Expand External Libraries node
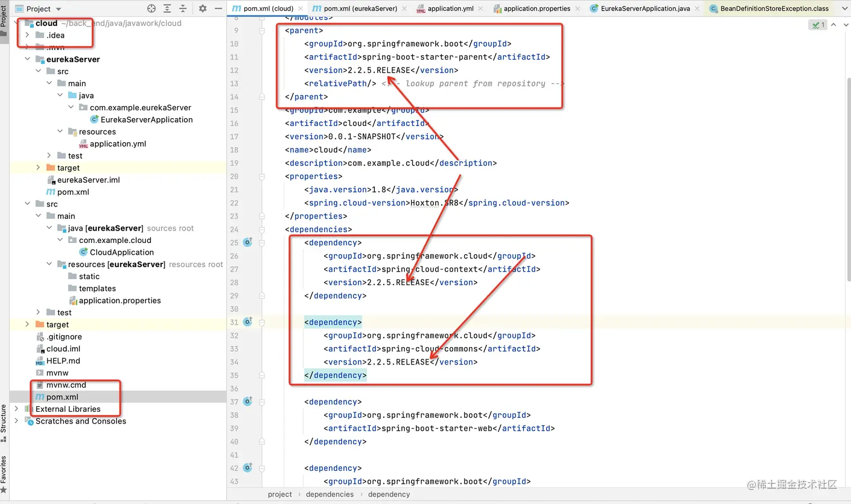Image resolution: width=851 pixels, height=504 pixels. coord(16,409)
